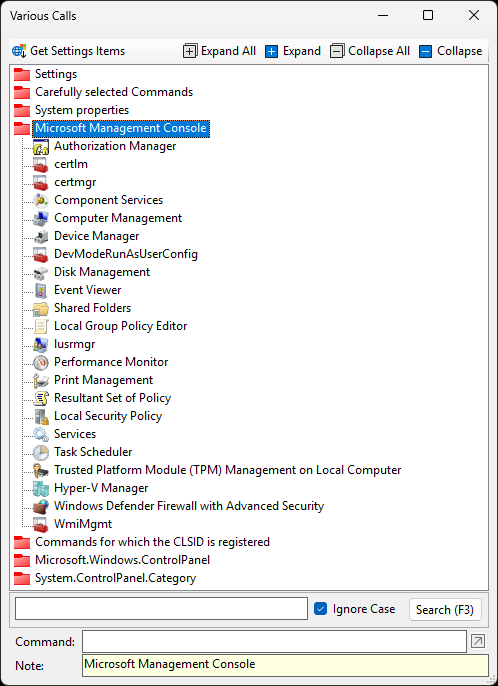
Task: Click the lusrmgr users icon
Action: tap(41, 344)
